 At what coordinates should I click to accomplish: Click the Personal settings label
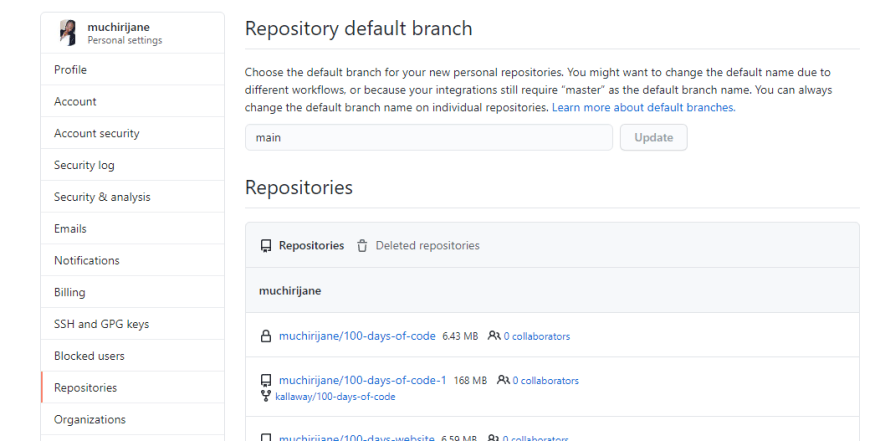(125, 40)
